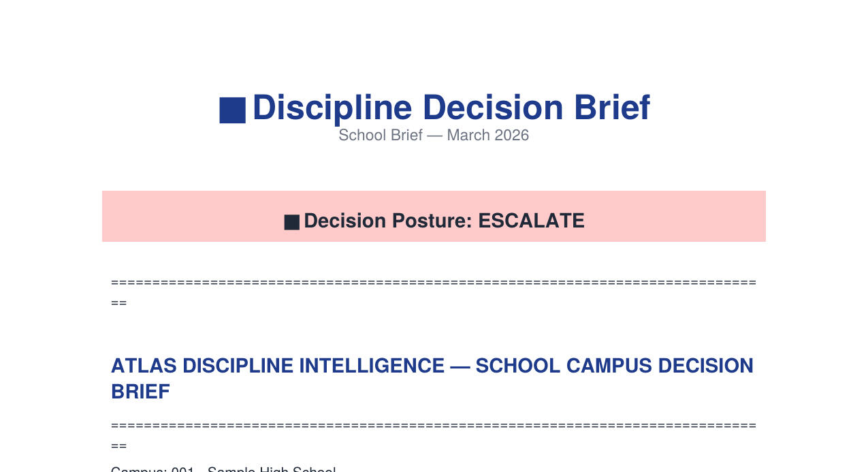The height and width of the screenshot is (472, 868).
Task: Click BRIEF on the heading's second line
Action: click(x=140, y=392)
